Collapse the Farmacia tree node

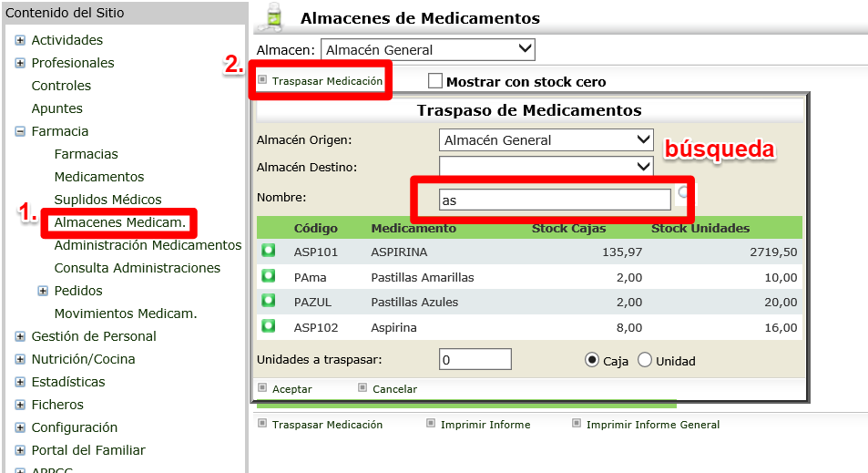[x=20, y=131]
